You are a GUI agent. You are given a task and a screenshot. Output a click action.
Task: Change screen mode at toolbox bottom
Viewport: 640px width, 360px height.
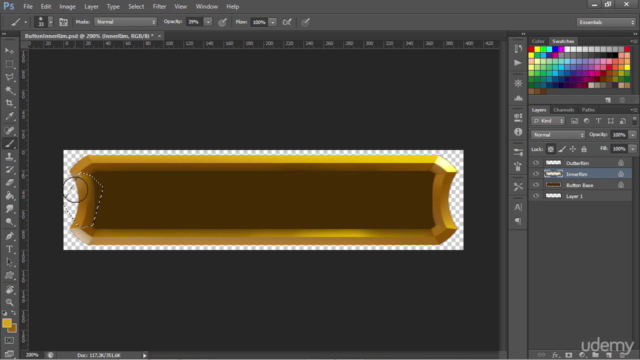[9, 353]
